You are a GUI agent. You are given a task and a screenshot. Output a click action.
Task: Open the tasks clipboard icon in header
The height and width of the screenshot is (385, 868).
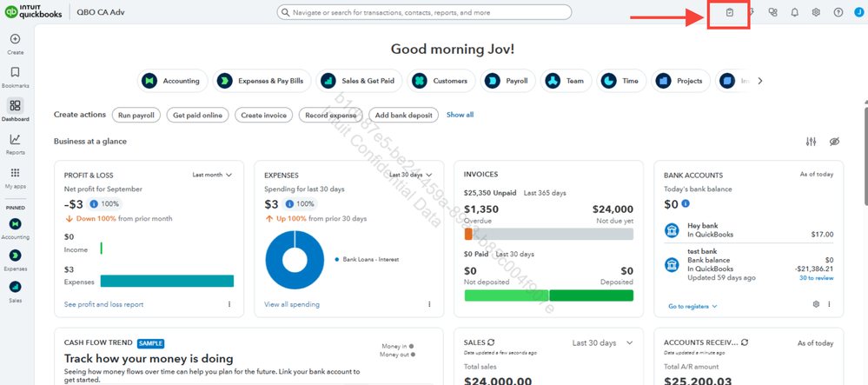(730, 13)
